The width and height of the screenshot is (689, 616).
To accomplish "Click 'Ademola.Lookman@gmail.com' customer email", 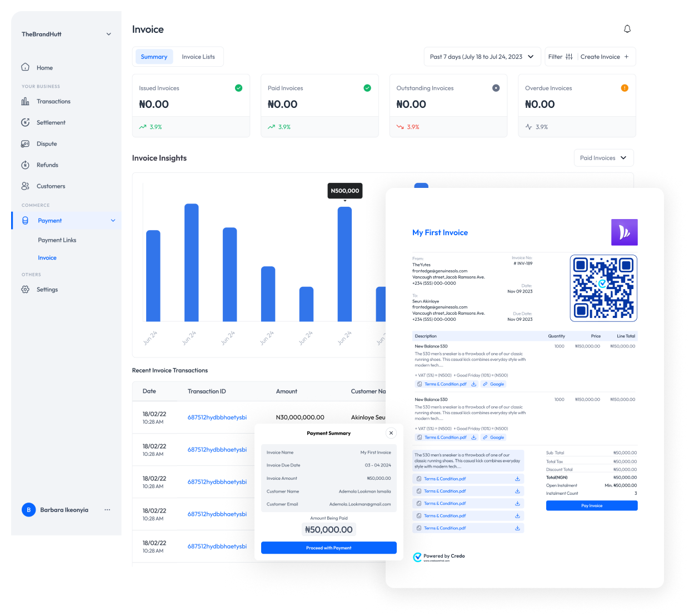I will pos(360,504).
